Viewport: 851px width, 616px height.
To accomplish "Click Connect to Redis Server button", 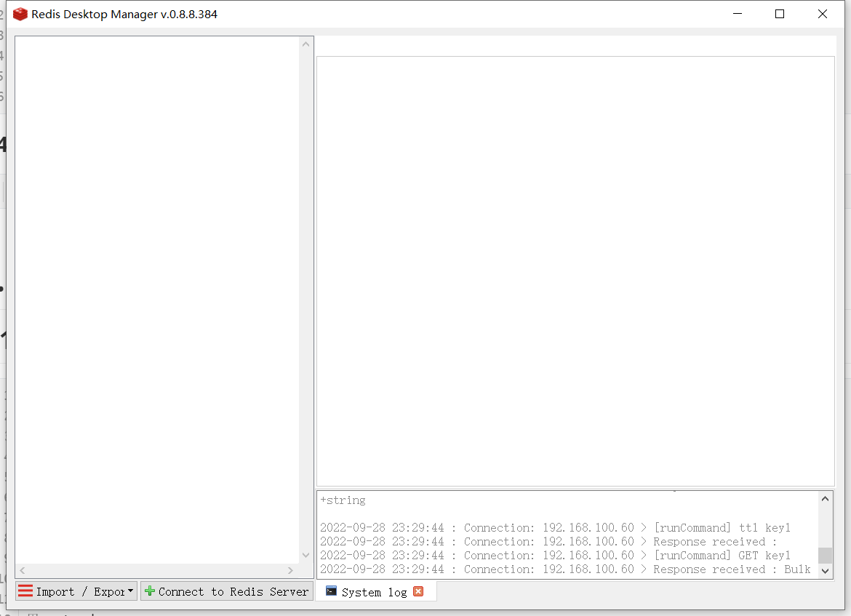I will (227, 591).
